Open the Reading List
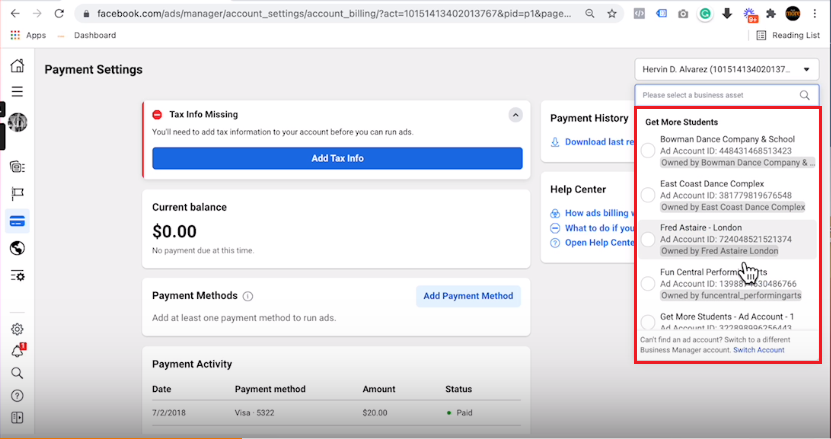The height and width of the screenshot is (439, 831). point(788,35)
